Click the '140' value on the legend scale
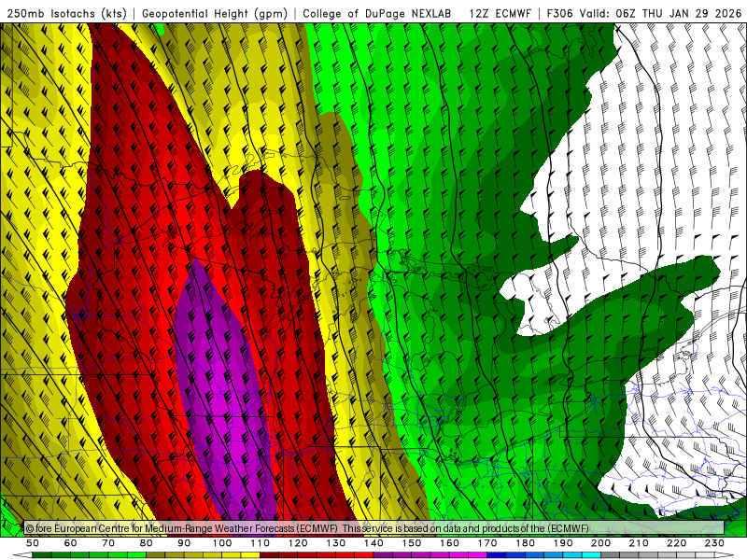The image size is (747, 560). click(x=373, y=543)
